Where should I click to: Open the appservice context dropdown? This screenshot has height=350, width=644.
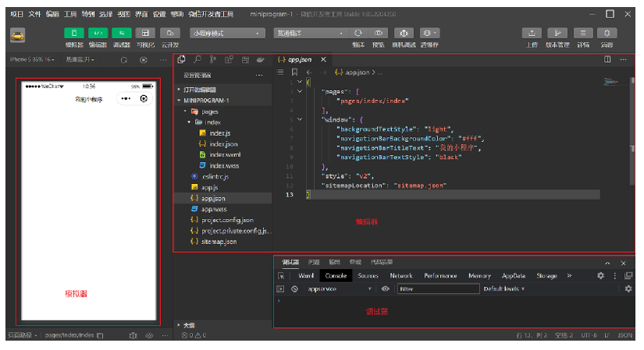tap(340, 289)
